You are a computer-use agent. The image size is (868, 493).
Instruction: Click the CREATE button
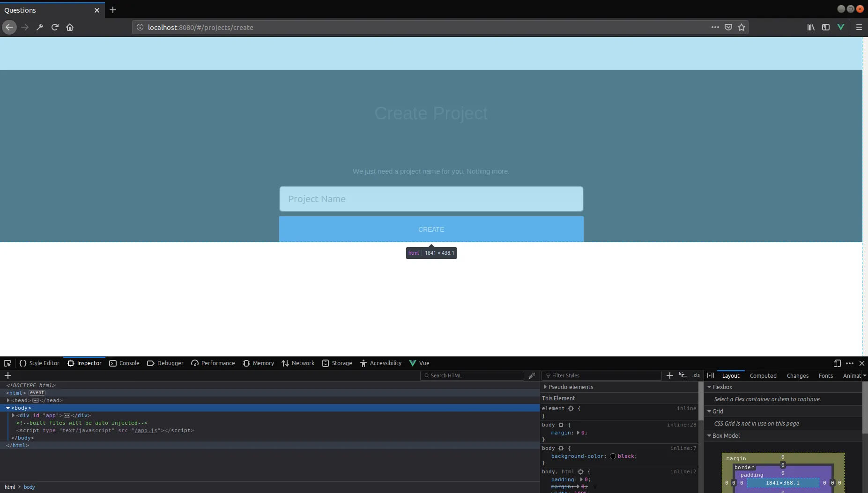(x=431, y=229)
